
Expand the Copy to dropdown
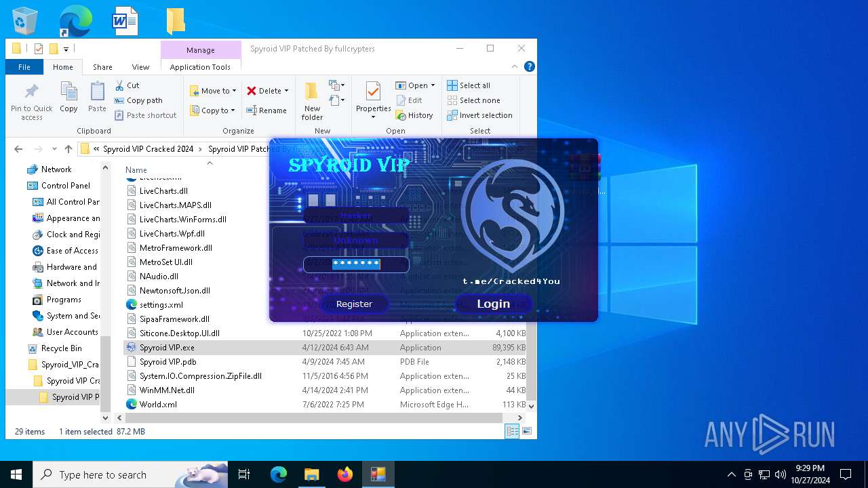tap(233, 110)
